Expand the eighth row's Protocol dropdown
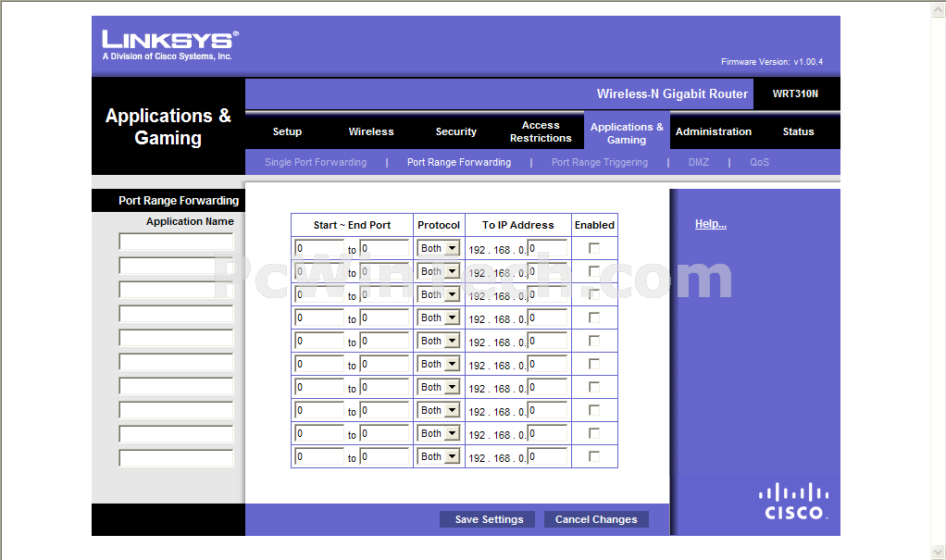Image resolution: width=946 pixels, height=560 pixels. (439, 410)
